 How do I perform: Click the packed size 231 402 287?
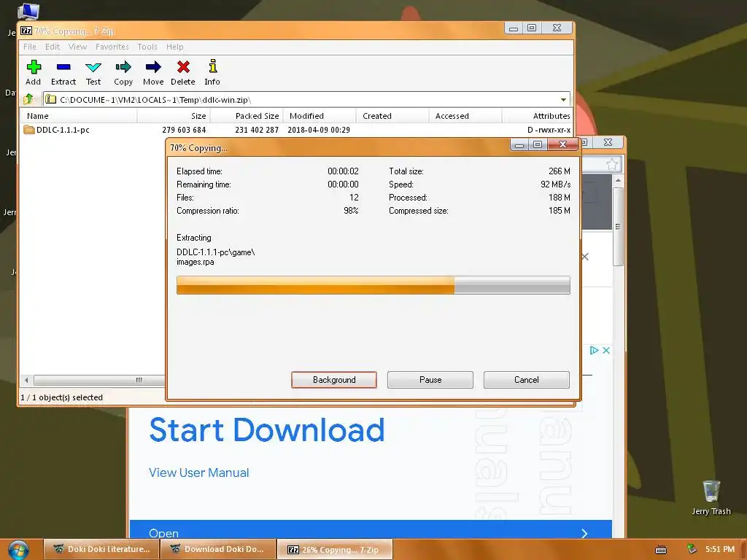coord(257,130)
